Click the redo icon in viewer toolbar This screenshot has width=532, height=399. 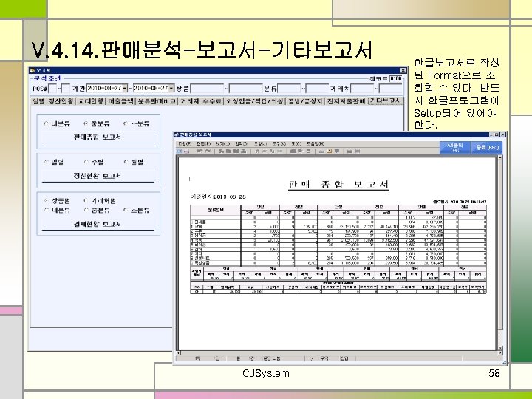point(208,151)
